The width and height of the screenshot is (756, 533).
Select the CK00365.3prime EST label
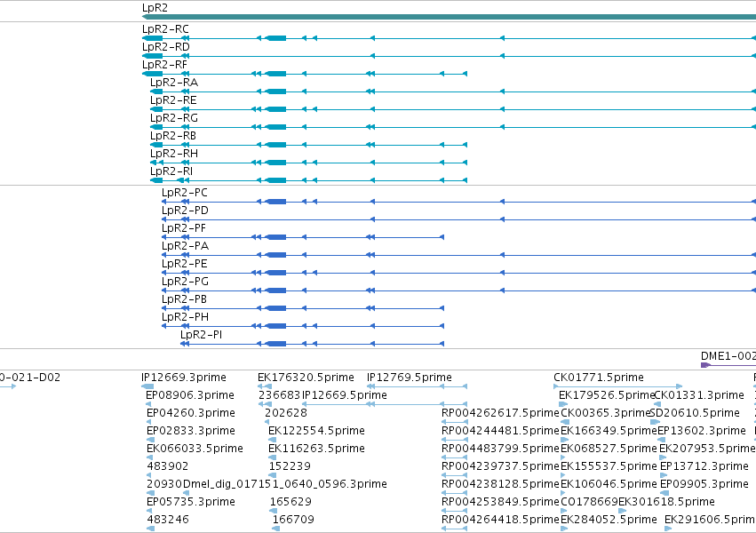click(606, 413)
